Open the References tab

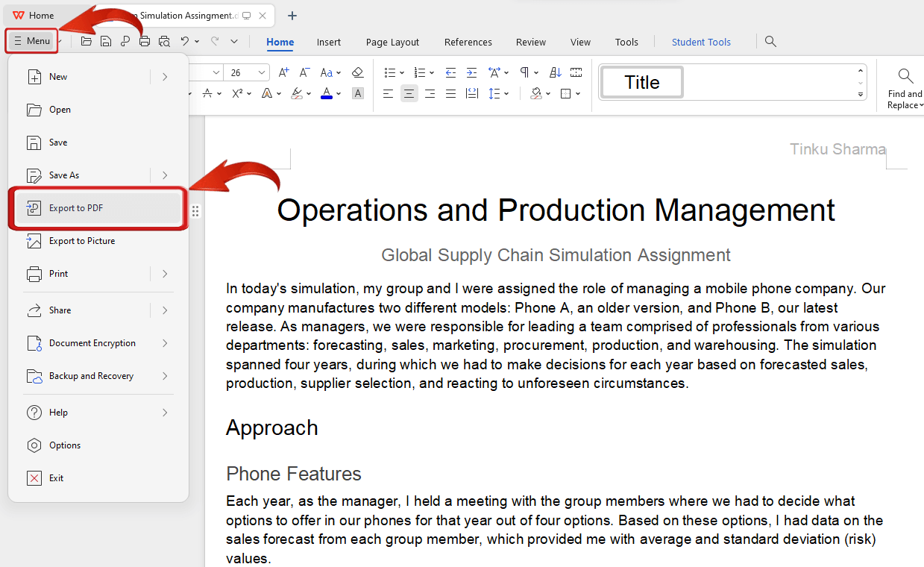point(468,43)
